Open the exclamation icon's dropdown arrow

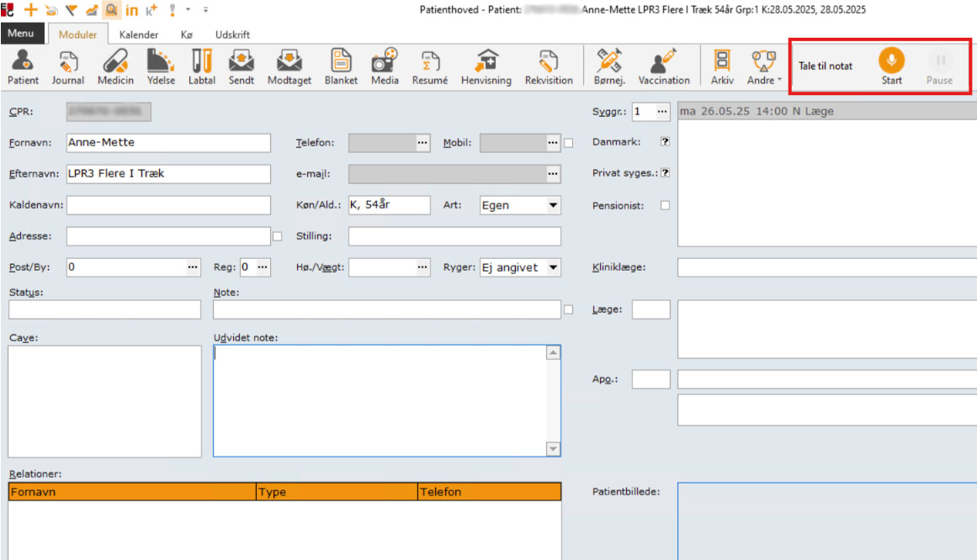tap(188, 10)
